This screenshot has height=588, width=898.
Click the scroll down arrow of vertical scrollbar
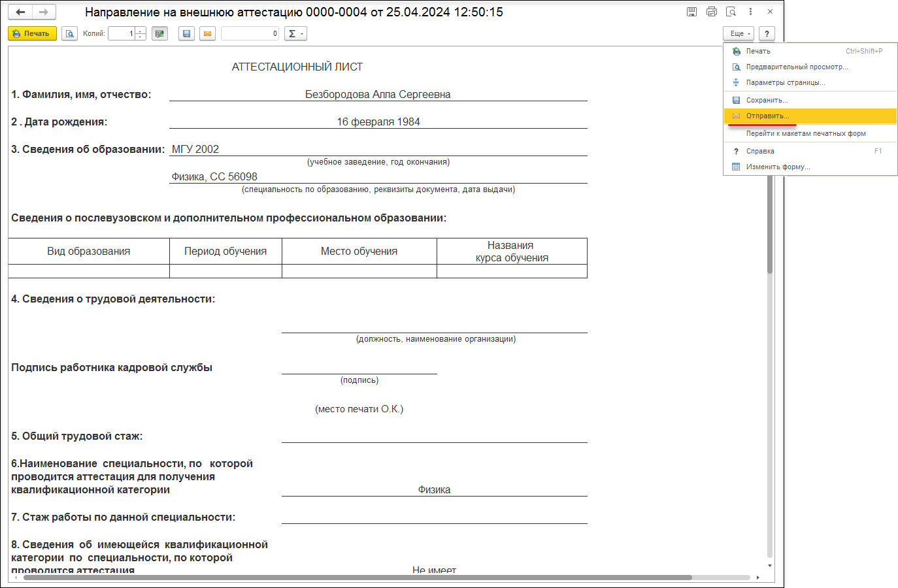(770, 566)
